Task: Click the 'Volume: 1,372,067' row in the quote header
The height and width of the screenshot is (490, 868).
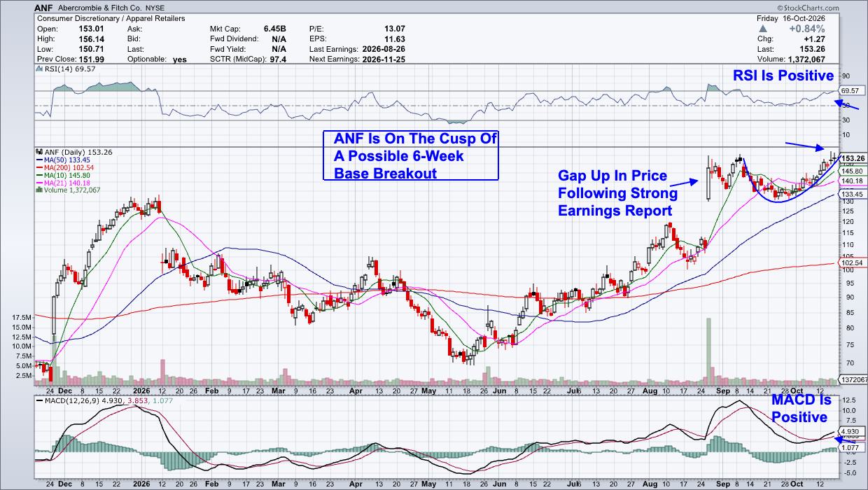Action: point(791,59)
